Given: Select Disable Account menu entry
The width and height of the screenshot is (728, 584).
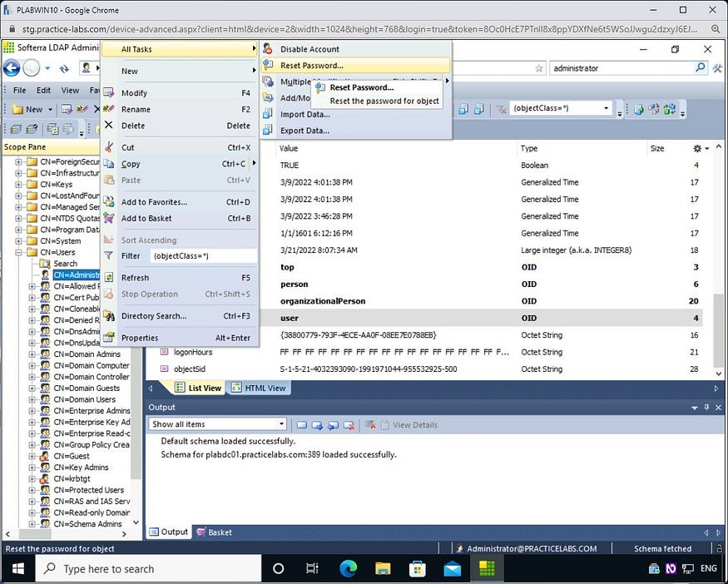Looking at the screenshot, I should point(355,49).
